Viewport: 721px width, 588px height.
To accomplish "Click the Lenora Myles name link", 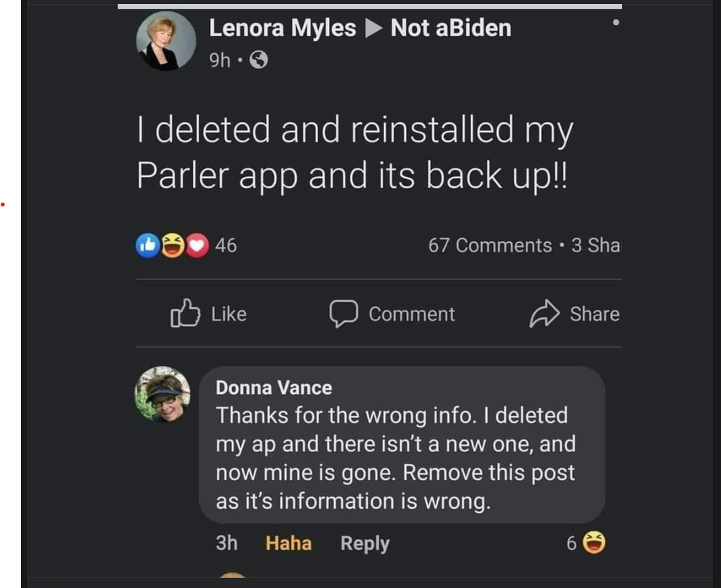I will tap(282, 28).
